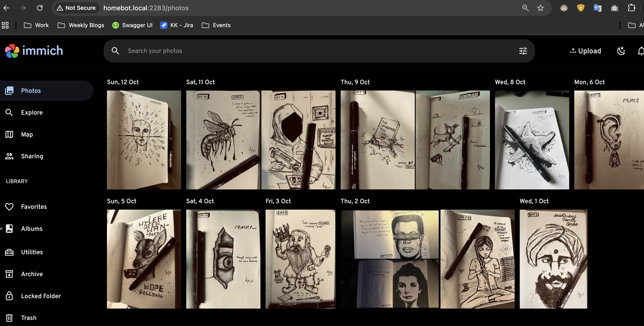Bookmark this page with star icon
The image size is (644, 326).
click(541, 8)
